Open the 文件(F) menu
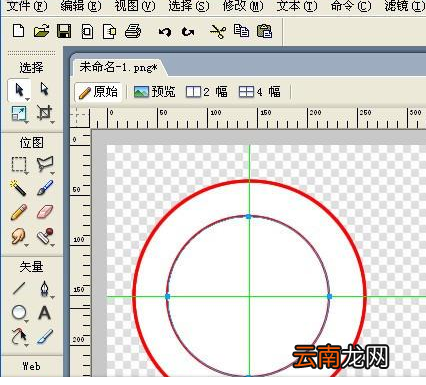Screen dimensions: 426x385 point(27,6)
